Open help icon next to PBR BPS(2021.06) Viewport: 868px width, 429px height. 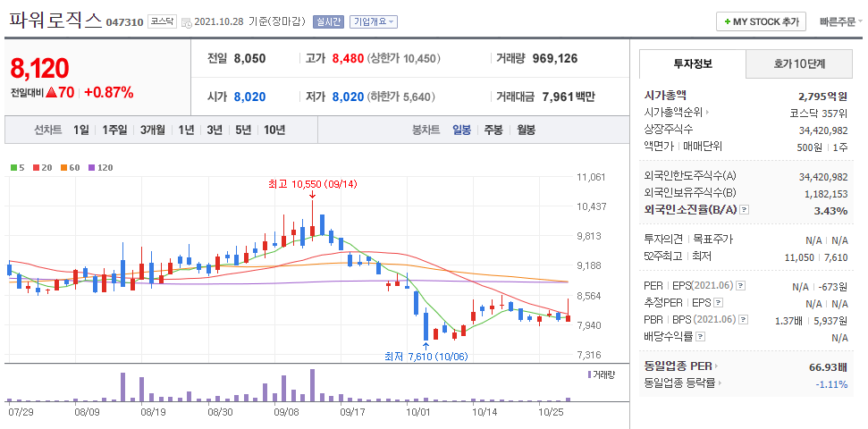[x=744, y=320]
